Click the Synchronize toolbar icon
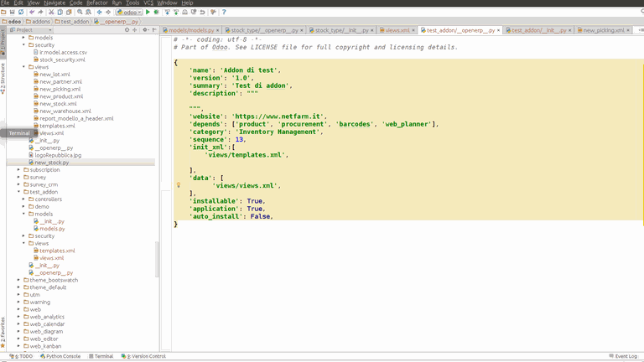Viewport: 644px width, 362px height. [x=21, y=12]
